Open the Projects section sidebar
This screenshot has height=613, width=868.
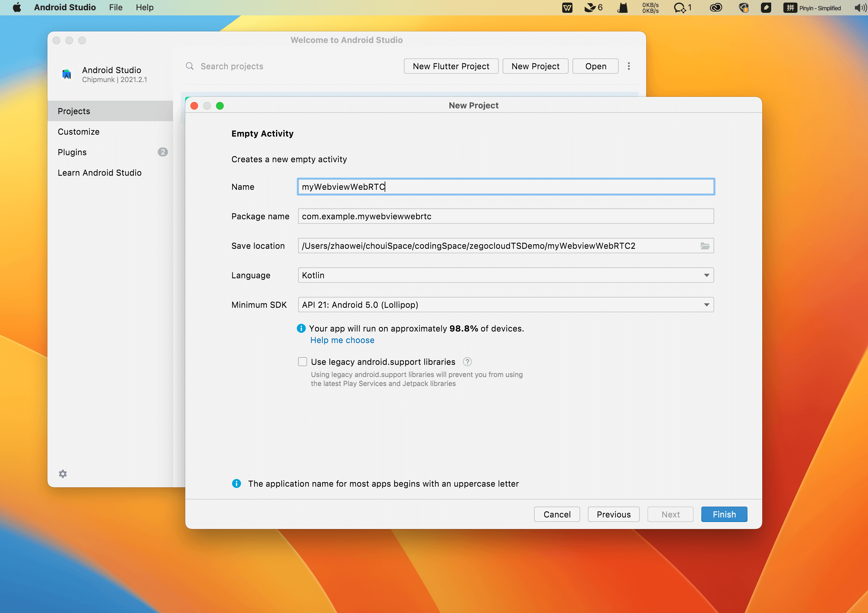point(74,111)
